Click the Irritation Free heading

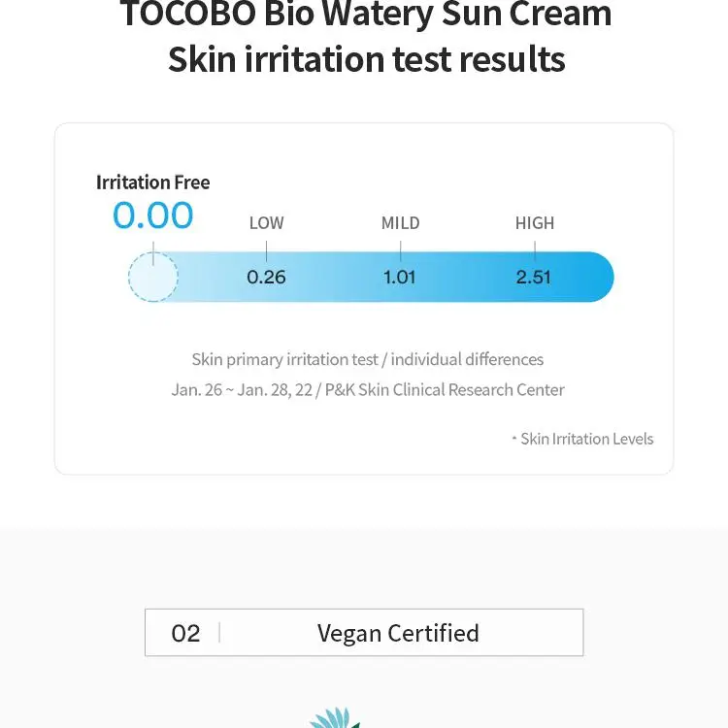[x=152, y=182]
